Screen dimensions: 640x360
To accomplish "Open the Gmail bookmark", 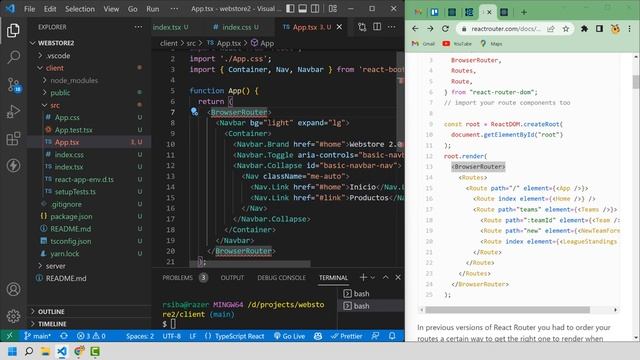I will (423, 44).
